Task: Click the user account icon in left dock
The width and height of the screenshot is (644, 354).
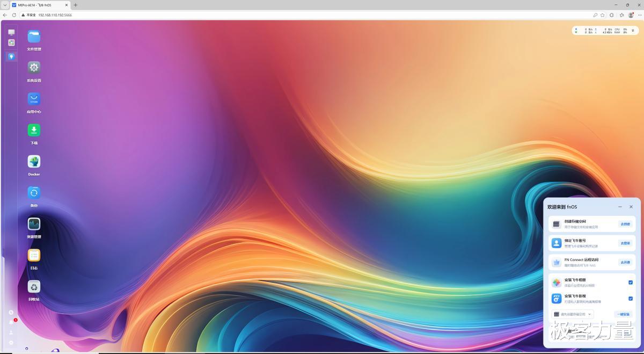Action: (11, 332)
